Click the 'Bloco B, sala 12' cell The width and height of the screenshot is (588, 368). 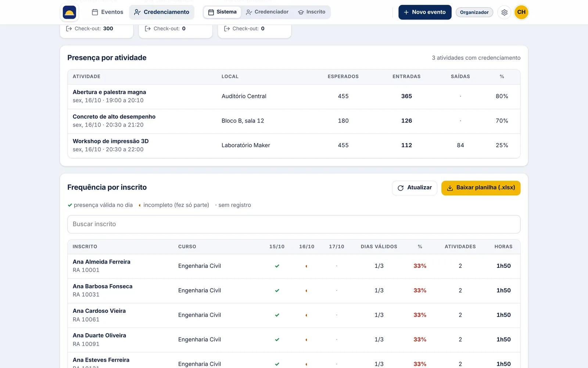[x=243, y=121]
